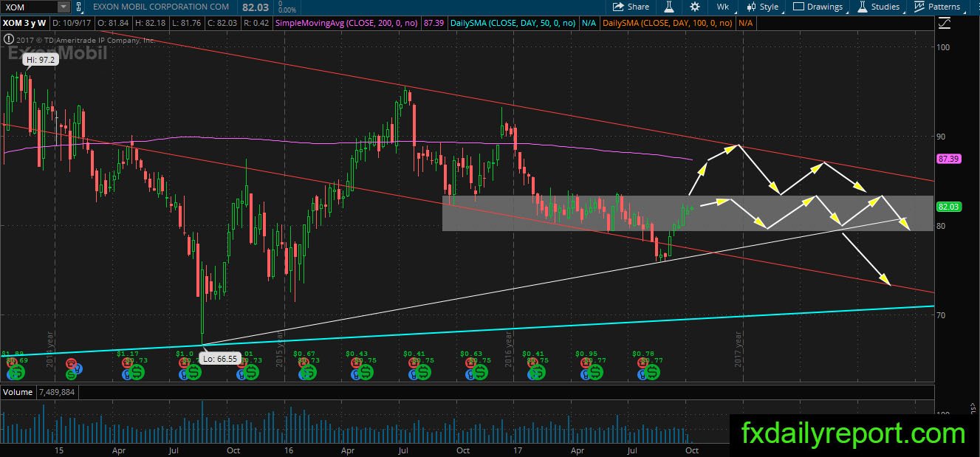Click the Volume study label
Image resolution: width=980 pixels, height=457 pixels.
[18, 392]
